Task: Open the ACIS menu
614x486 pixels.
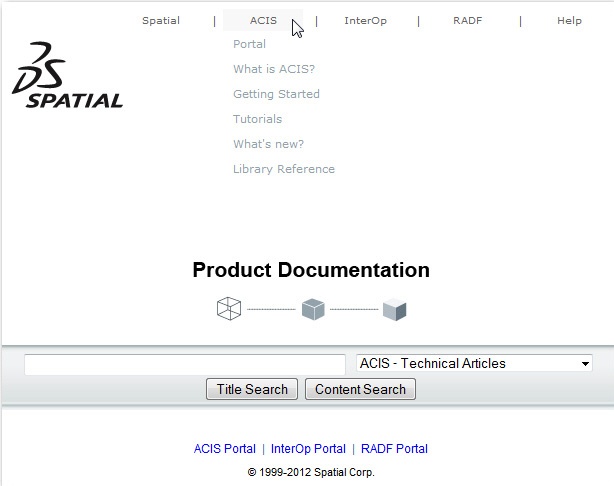Action: [263, 21]
